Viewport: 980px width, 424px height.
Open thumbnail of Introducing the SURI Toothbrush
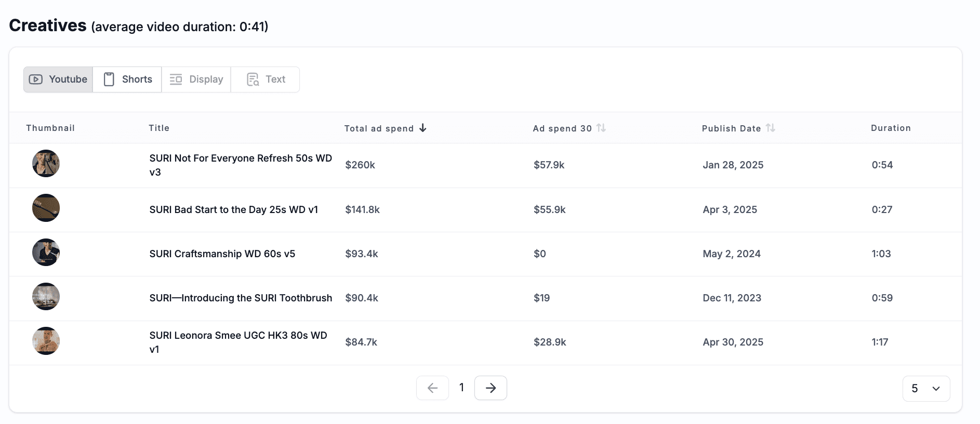46,297
